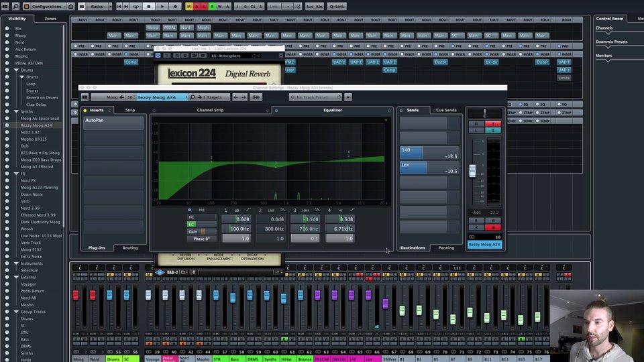The image size is (644, 362).
Task: Click the find channel magnifier in Channel Settings
Action: point(193,97)
